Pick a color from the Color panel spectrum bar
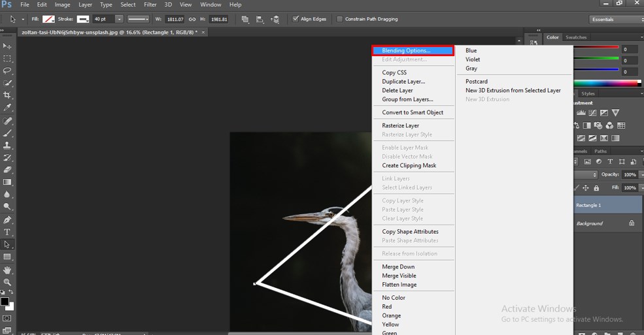The image size is (644, 335). point(607,83)
